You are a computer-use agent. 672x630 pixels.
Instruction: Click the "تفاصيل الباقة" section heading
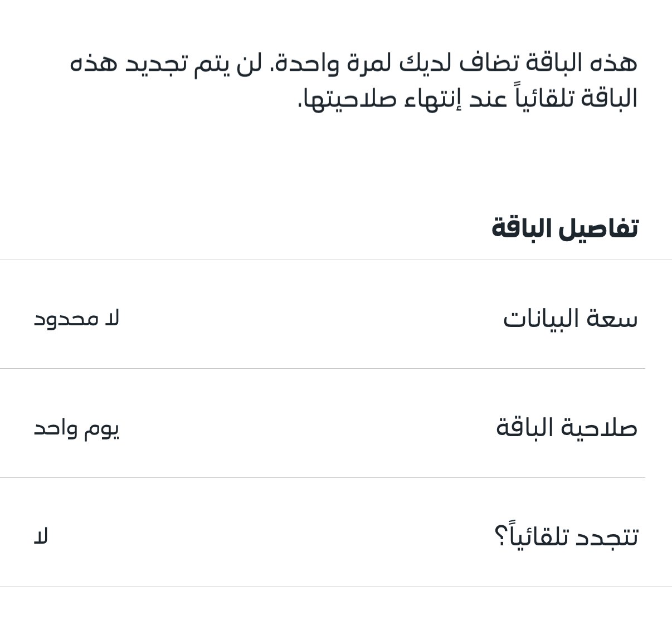(x=564, y=228)
